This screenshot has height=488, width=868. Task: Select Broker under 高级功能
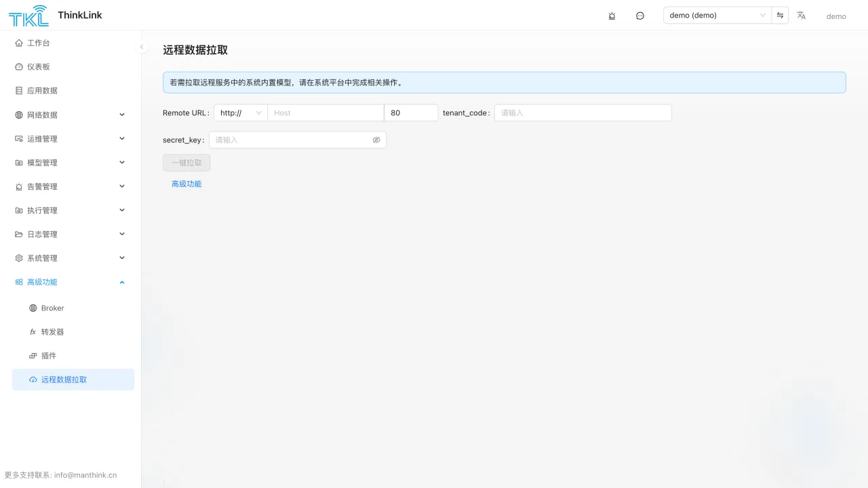[x=73, y=308]
